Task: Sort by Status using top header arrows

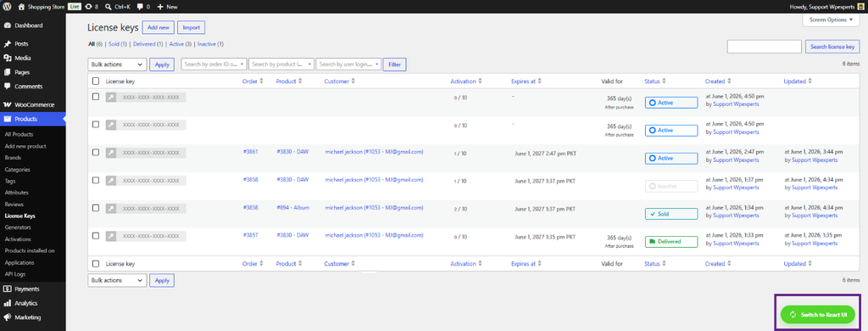Action: pos(664,81)
